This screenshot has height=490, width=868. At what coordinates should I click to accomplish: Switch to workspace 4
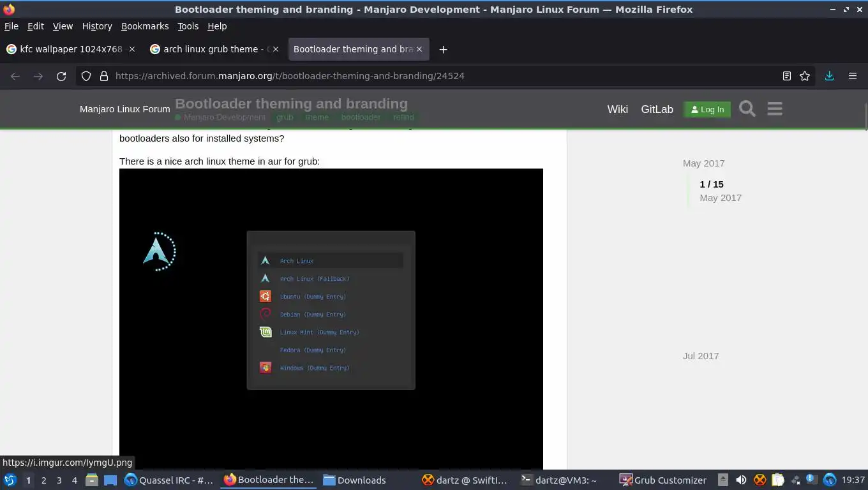(x=74, y=480)
